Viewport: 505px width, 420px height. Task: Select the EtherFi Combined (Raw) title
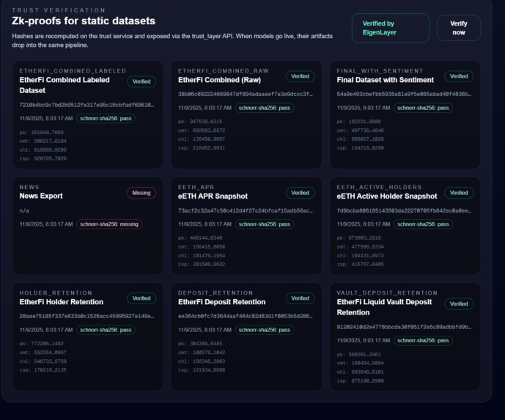click(x=219, y=80)
